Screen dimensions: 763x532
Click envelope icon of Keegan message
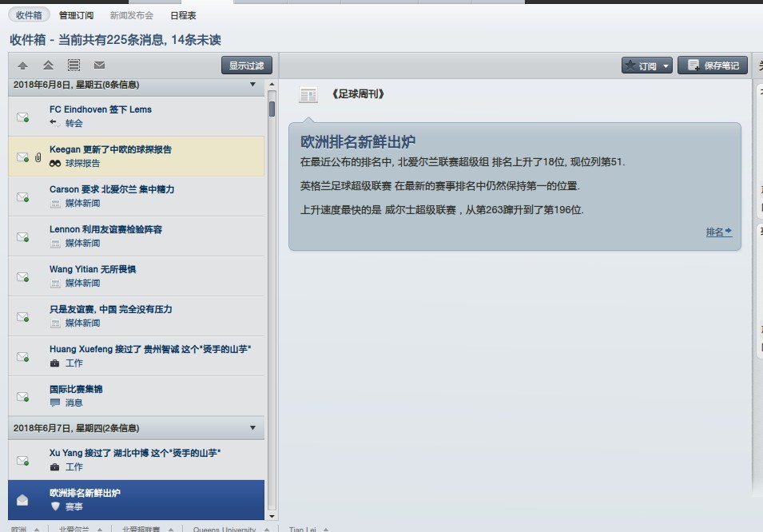click(22, 157)
